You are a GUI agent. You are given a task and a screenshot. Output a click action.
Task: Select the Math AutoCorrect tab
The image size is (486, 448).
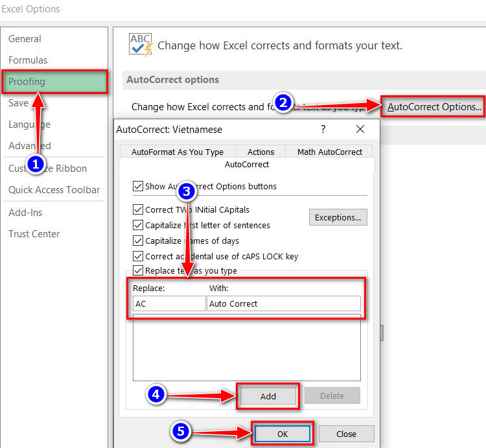coord(330,152)
